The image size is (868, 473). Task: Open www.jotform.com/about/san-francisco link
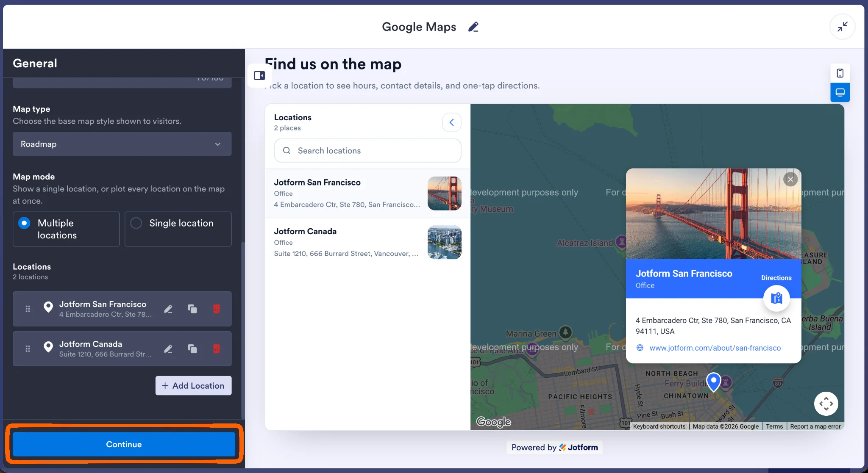(x=715, y=348)
